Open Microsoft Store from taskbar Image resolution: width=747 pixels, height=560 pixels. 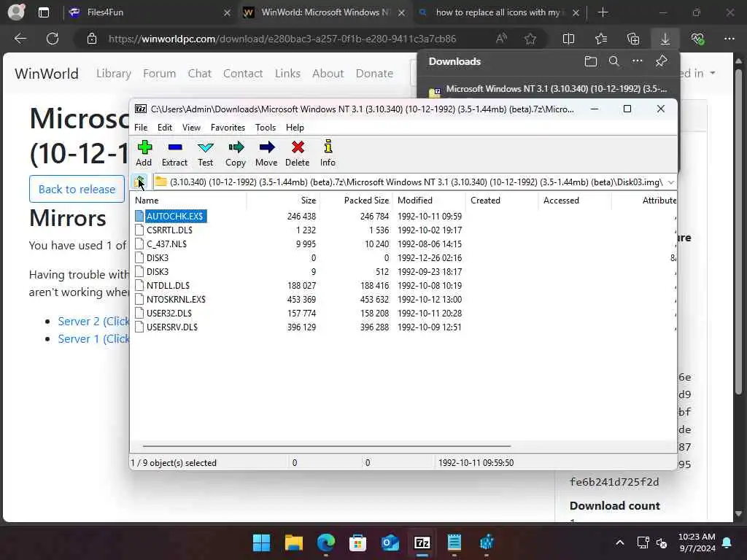click(357, 542)
